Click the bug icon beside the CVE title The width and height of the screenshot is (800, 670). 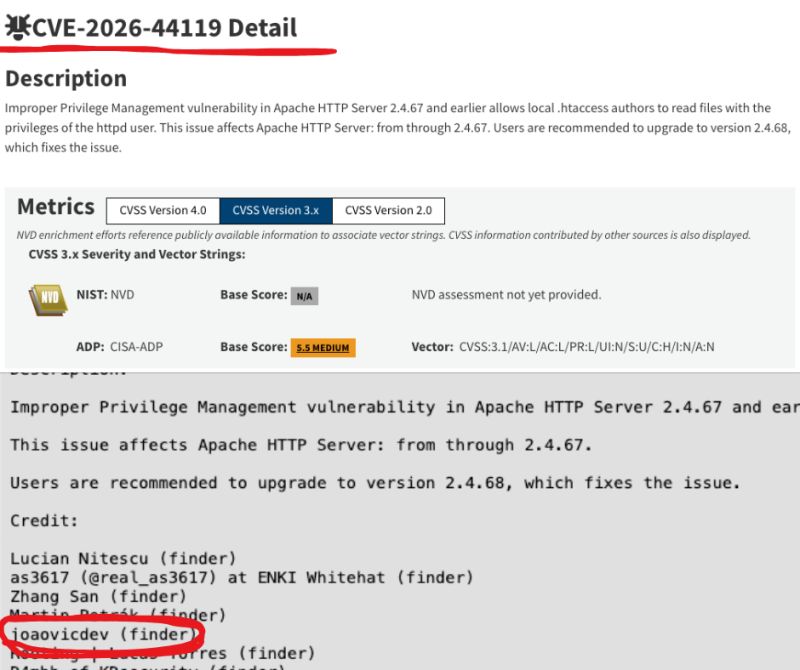18,27
